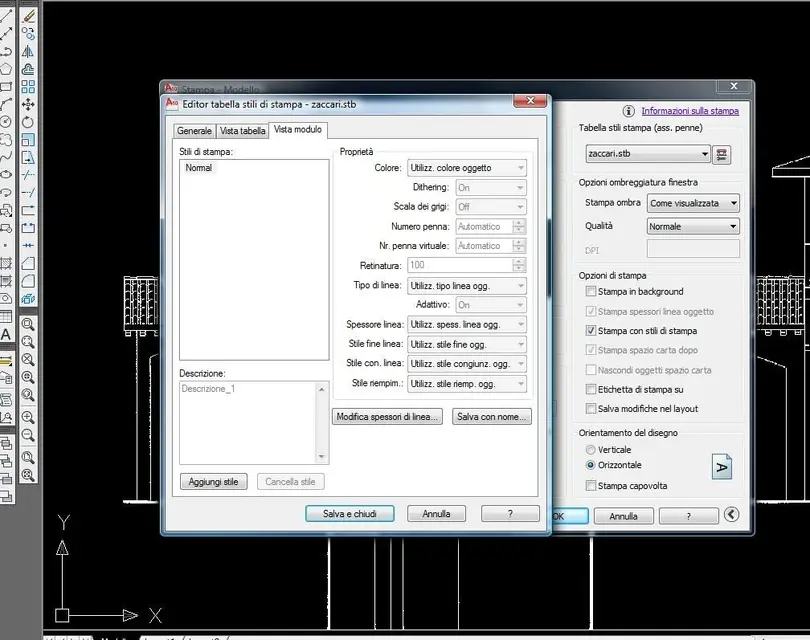The width and height of the screenshot is (810, 640).
Task: Switch to the Vista tabella tab
Action: (242, 131)
